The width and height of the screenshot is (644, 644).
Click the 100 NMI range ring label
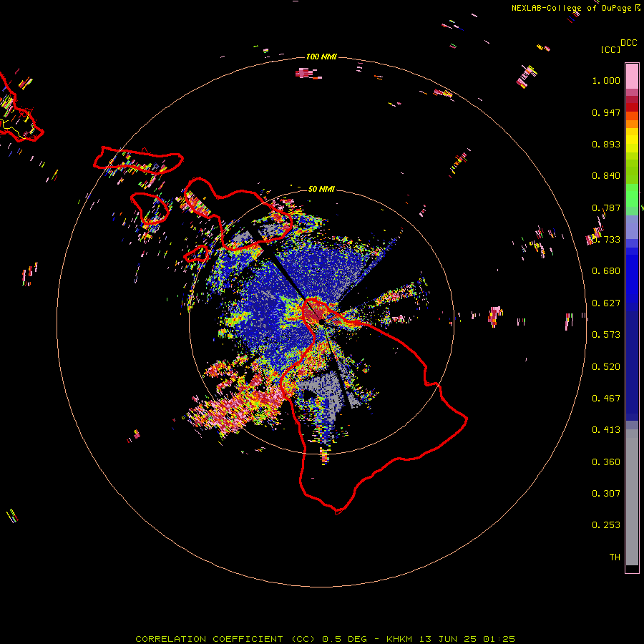pyautogui.click(x=321, y=57)
